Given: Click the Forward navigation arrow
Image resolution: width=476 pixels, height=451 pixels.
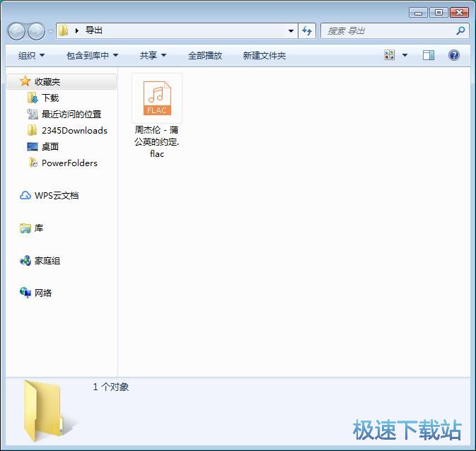Looking at the screenshot, I should click(36, 31).
